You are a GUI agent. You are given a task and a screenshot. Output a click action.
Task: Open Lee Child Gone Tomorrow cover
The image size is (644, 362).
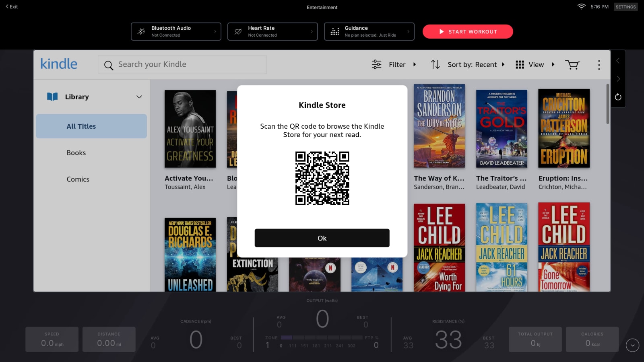564,247
